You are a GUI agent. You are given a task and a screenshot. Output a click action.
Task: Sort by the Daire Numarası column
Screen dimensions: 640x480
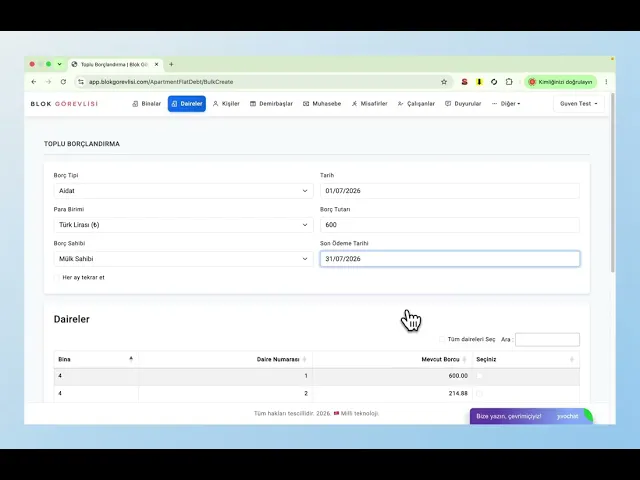[x=225, y=359]
